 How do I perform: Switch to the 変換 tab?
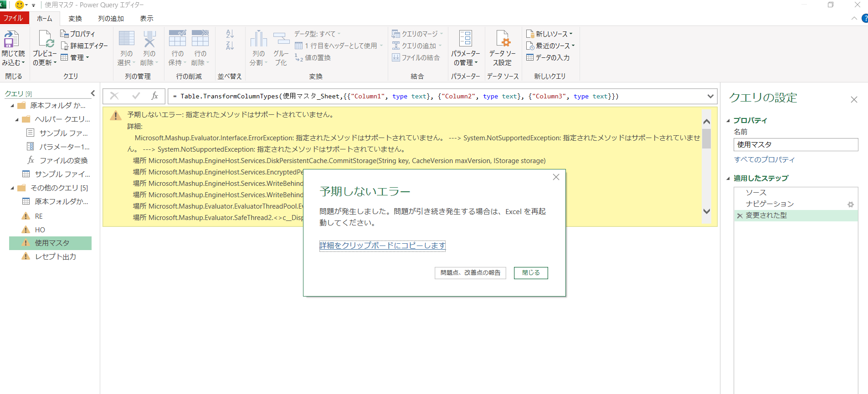point(75,18)
